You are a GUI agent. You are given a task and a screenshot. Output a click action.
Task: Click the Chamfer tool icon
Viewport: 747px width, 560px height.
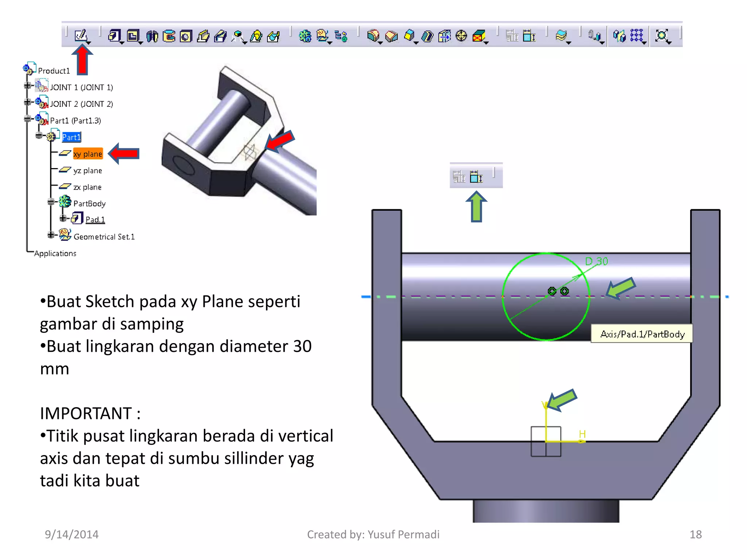click(391, 36)
